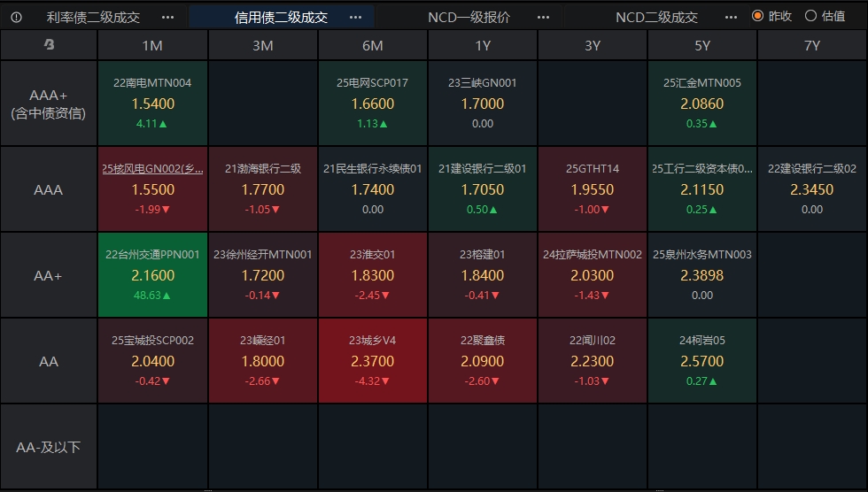Click the logo icon in header corner
This screenshot has height=492, width=868.
[49, 45]
